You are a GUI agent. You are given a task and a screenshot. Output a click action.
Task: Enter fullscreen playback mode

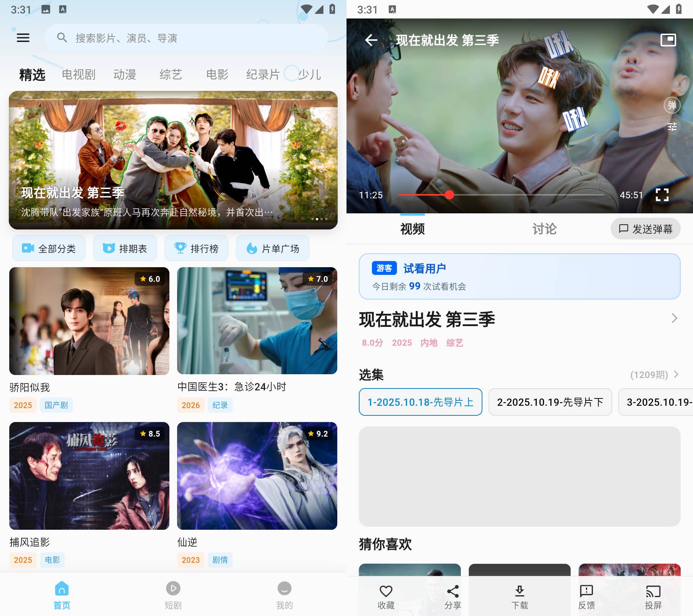pyautogui.click(x=663, y=195)
